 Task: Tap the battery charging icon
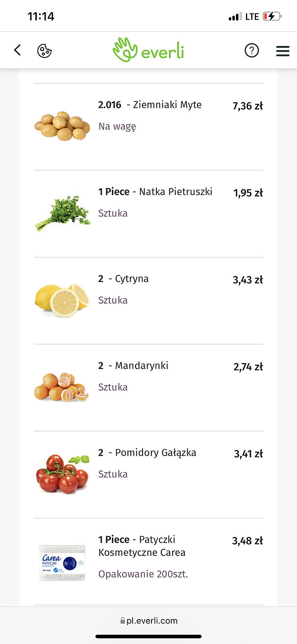pyautogui.click(x=272, y=17)
